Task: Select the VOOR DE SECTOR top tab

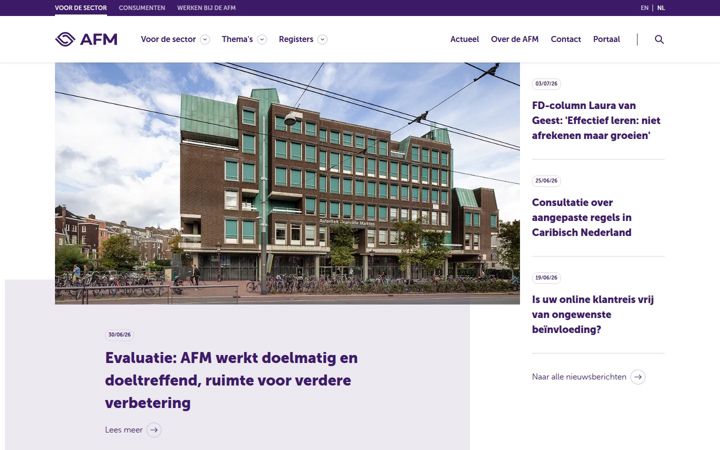Action: (81, 8)
